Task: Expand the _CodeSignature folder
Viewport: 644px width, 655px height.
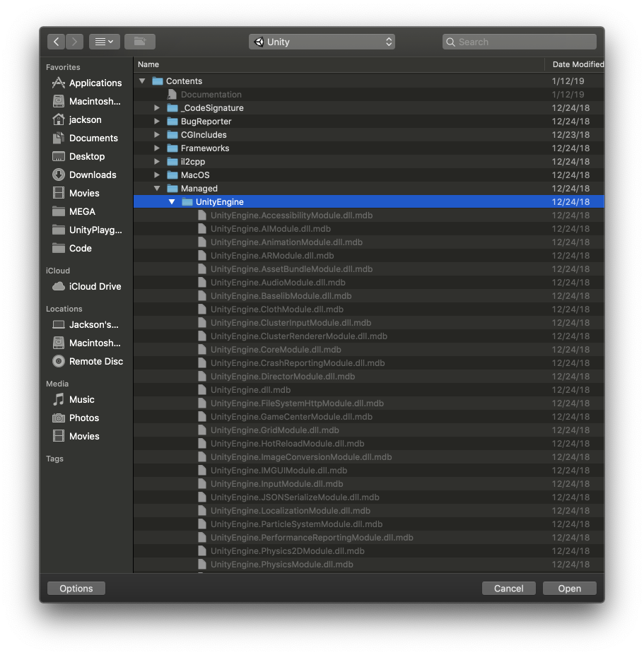Action: click(x=157, y=108)
